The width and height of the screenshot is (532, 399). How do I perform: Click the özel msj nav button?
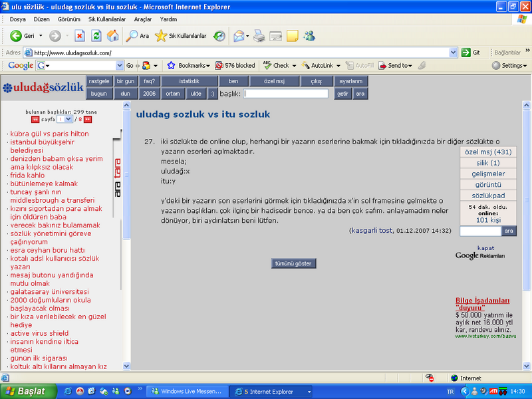pos(274,81)
